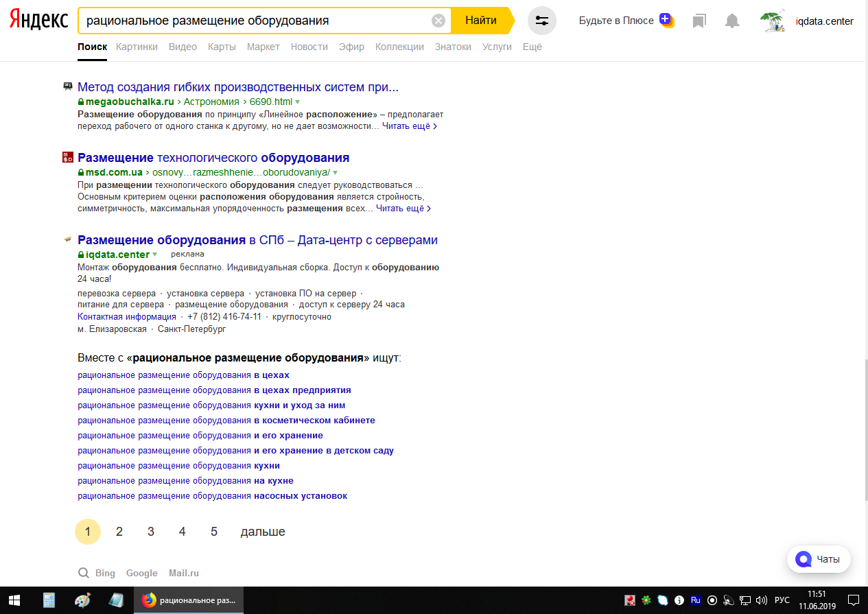The height and width of the screenshot is (614, 868).
Task: Switch to the Видео tab
Action: click(183, 47)
